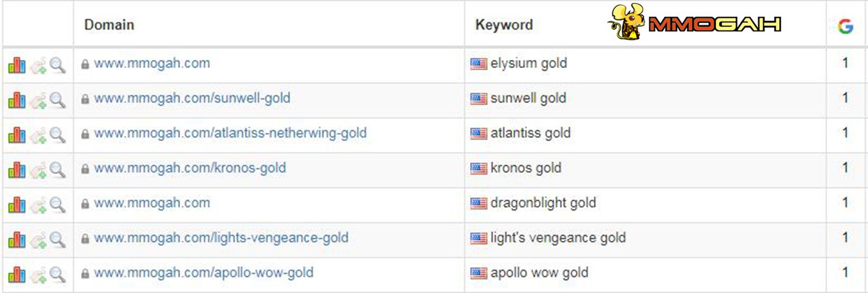
Task: Click the MMOGAH mouse logo
Action: tap(627, 22)
